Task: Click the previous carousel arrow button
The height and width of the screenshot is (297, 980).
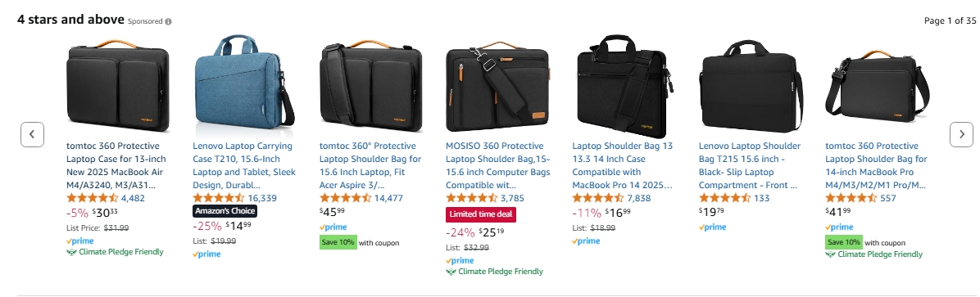Action: [32, 134]
